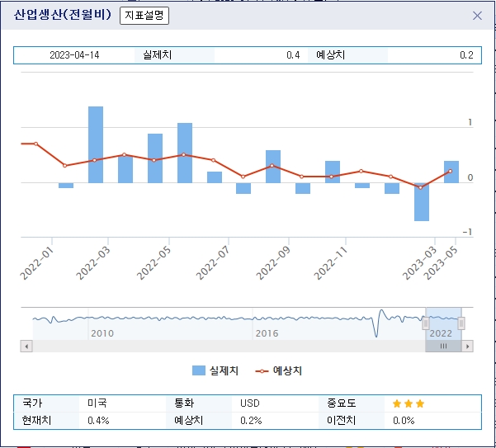The width and height of the screenshot is (496, 448).
Task: Click the large negative bar near 2023-03
Action: pos(422,201)
